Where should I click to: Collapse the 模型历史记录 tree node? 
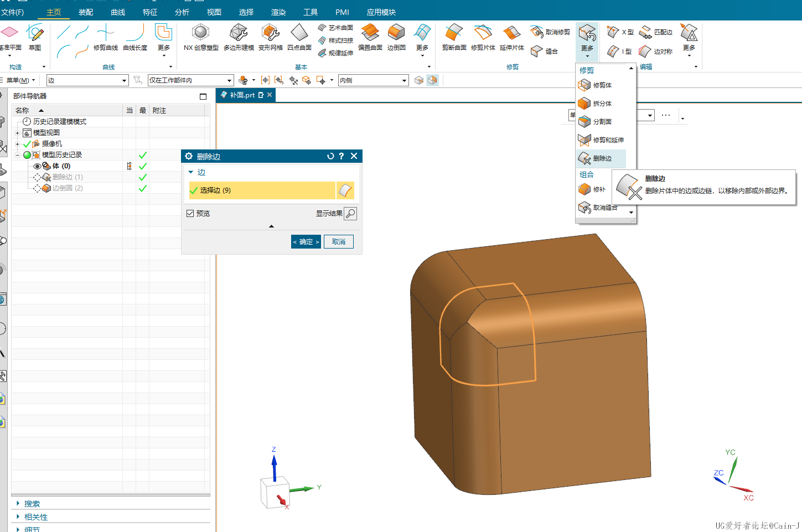[17, 155]
